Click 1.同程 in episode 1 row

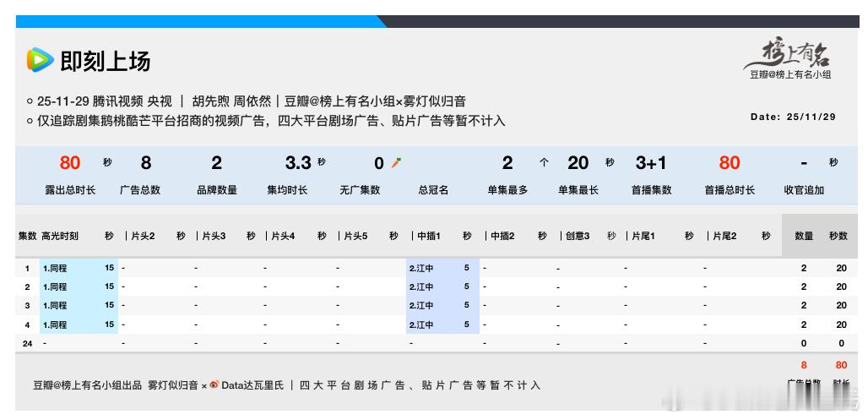55,268
